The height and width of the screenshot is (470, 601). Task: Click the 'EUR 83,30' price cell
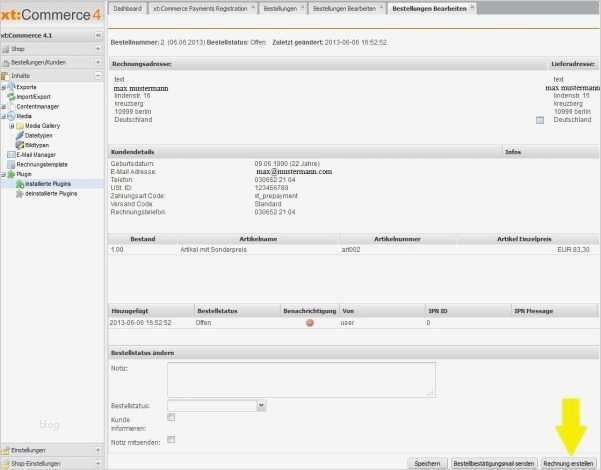[x=573, y=250]
